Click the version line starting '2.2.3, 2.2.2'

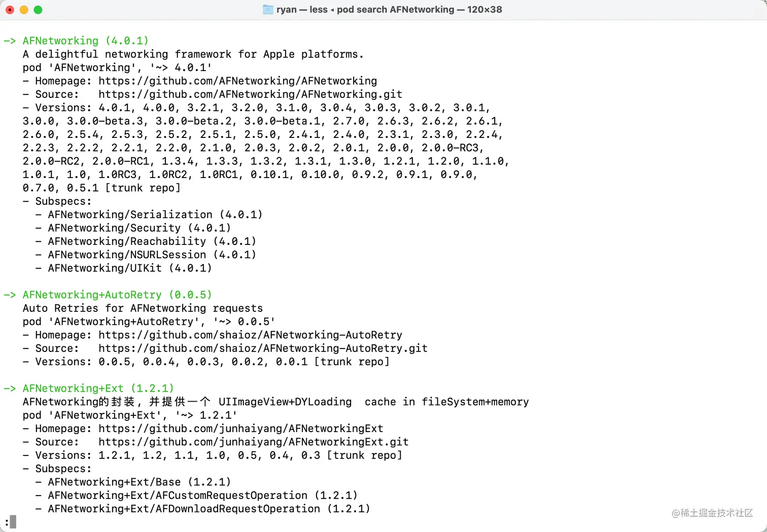click(x=253, y=148)
